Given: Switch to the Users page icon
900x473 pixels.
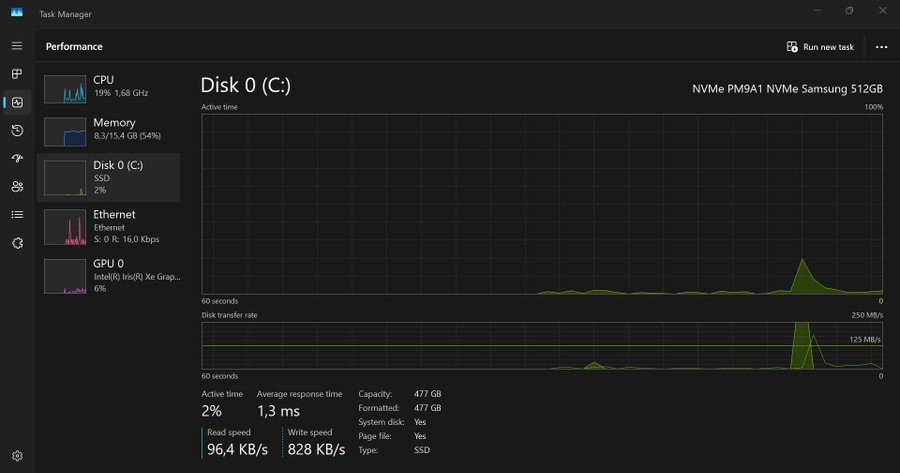Looking at the screenshot, I should tap(17, 186).
